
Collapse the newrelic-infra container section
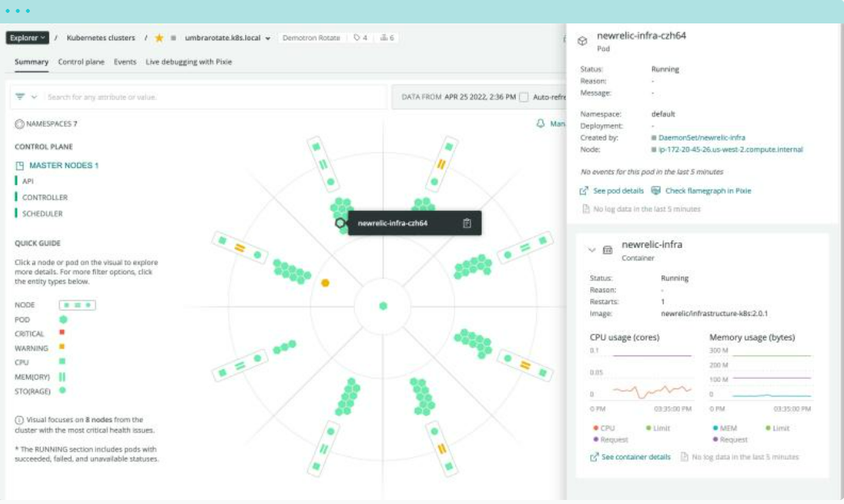(x=592, y=250)
